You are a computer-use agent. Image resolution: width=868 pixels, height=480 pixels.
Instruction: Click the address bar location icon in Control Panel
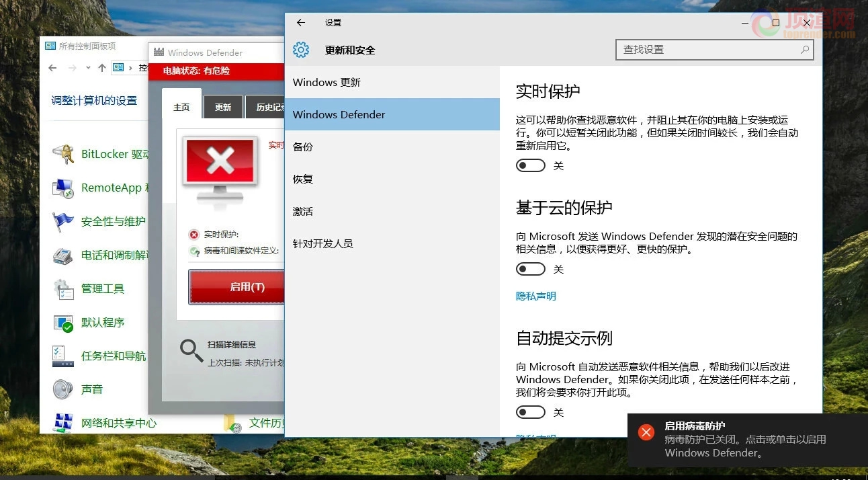point(119,68)
